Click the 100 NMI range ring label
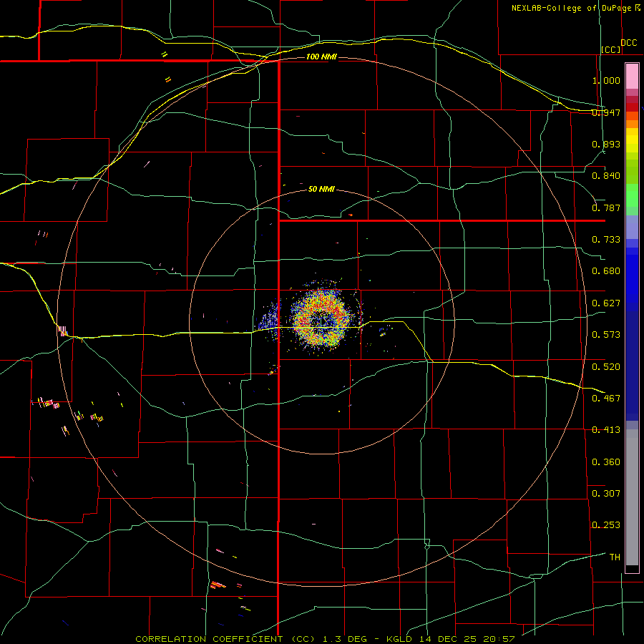This screenshot has width=644, height=644. point(321,57)
